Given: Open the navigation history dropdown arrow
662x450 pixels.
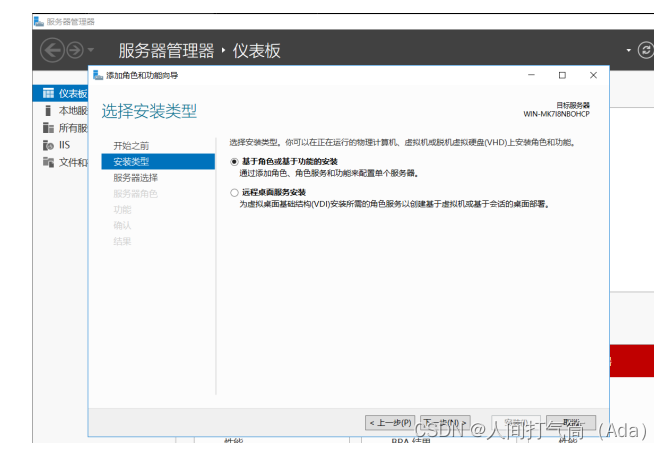Looking at the screenshot, I should click(x=91, y=50).
